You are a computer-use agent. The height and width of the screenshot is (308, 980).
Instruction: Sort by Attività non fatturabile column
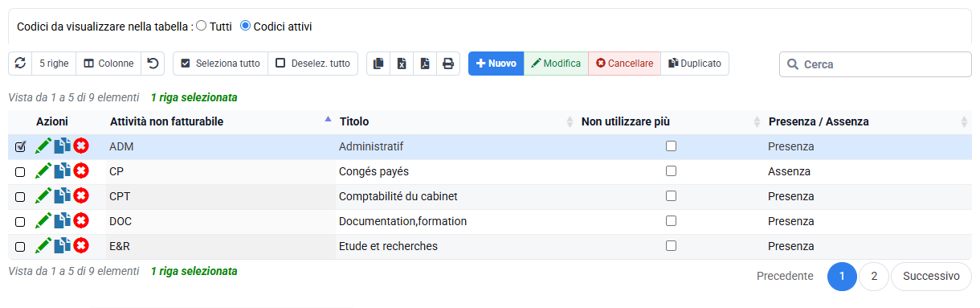(219, 121)
